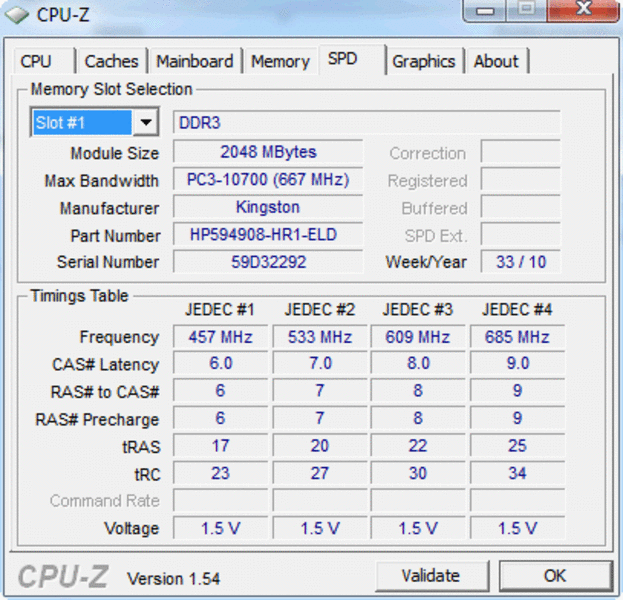This screenshot has width=623, height=600.
Task: Select the Memory tab
Action: tap(280, 61)
